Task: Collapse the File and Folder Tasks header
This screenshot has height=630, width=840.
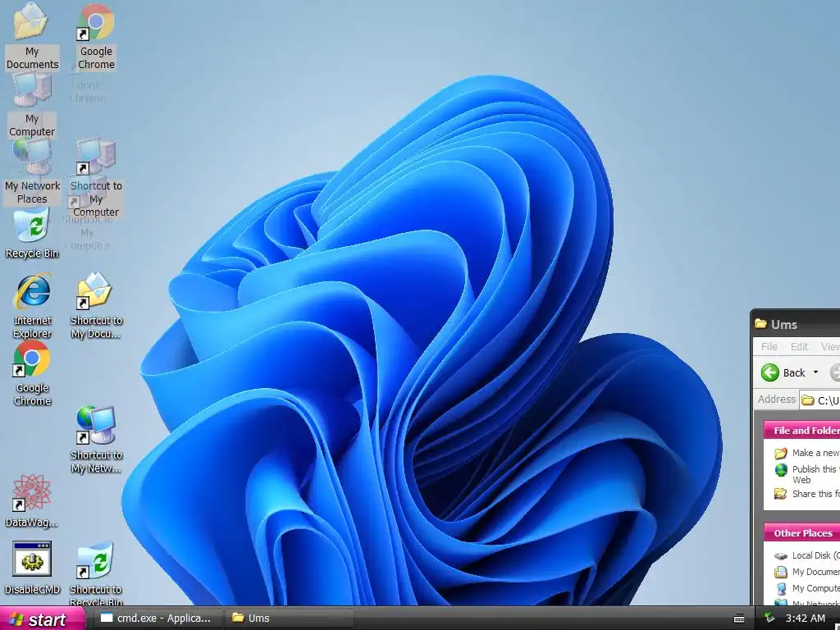Action: 802,430
